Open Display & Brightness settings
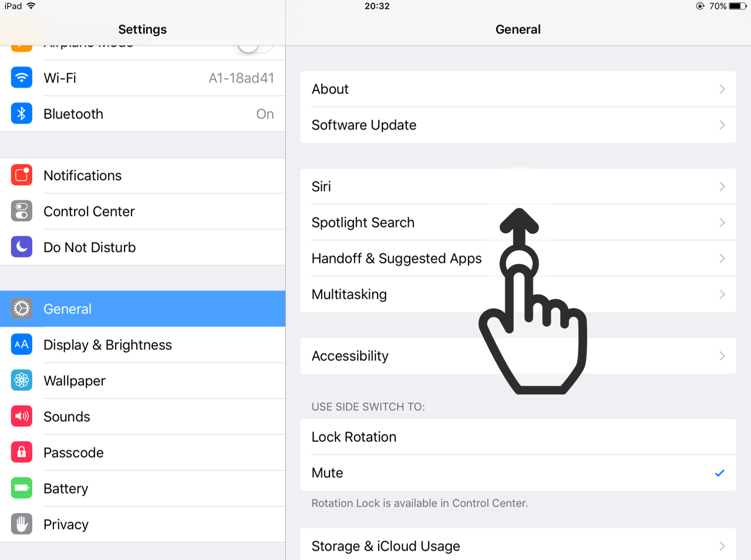 click(143, 345)
